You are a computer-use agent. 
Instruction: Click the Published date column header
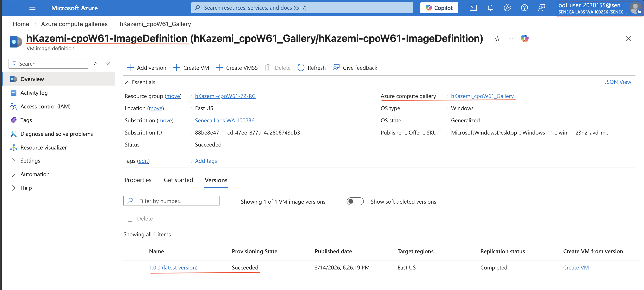(333, 251)
